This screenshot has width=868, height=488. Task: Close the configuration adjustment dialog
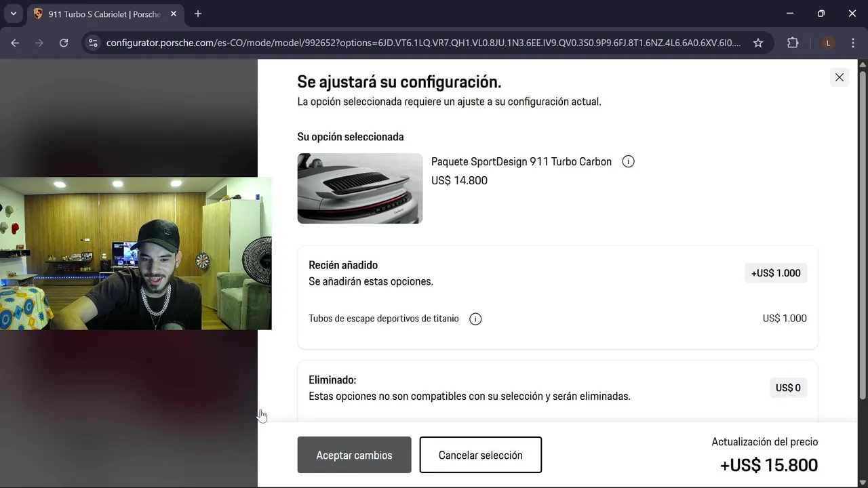coord(840,77)
